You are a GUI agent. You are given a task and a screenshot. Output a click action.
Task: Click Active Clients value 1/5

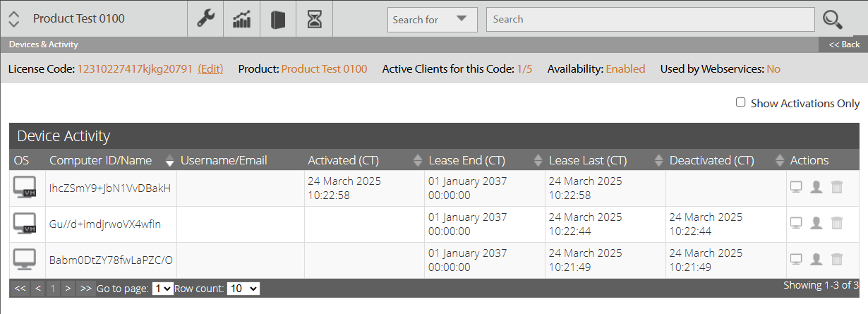(524, 69)
